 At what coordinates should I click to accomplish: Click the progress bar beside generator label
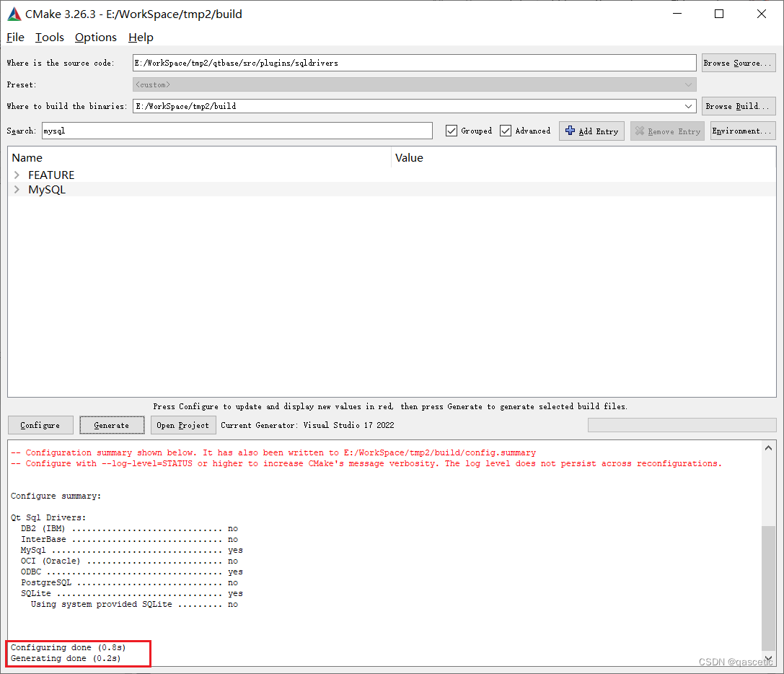click(x=682, y=425)
